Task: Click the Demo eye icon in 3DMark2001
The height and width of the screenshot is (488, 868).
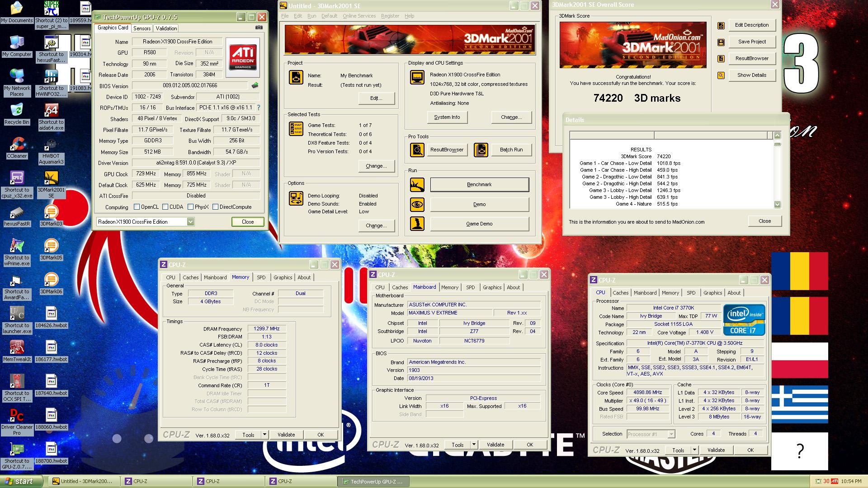Action: [417, 204]
